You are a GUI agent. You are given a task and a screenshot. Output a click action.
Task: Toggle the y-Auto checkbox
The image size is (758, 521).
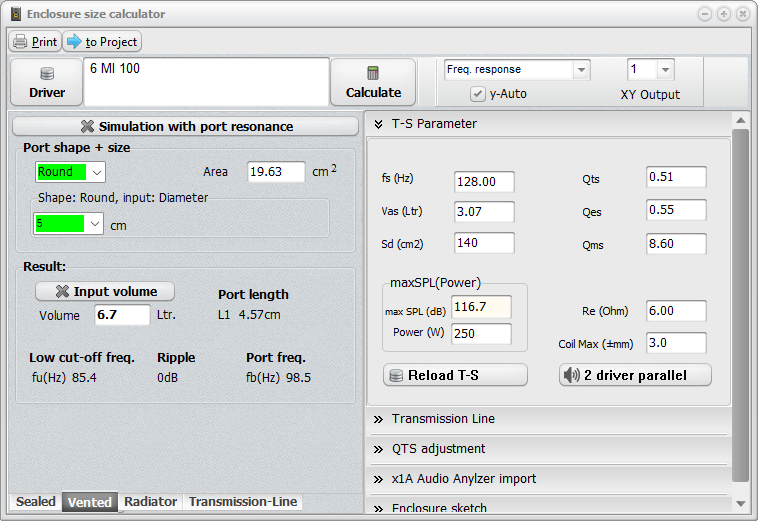(478, 94)
